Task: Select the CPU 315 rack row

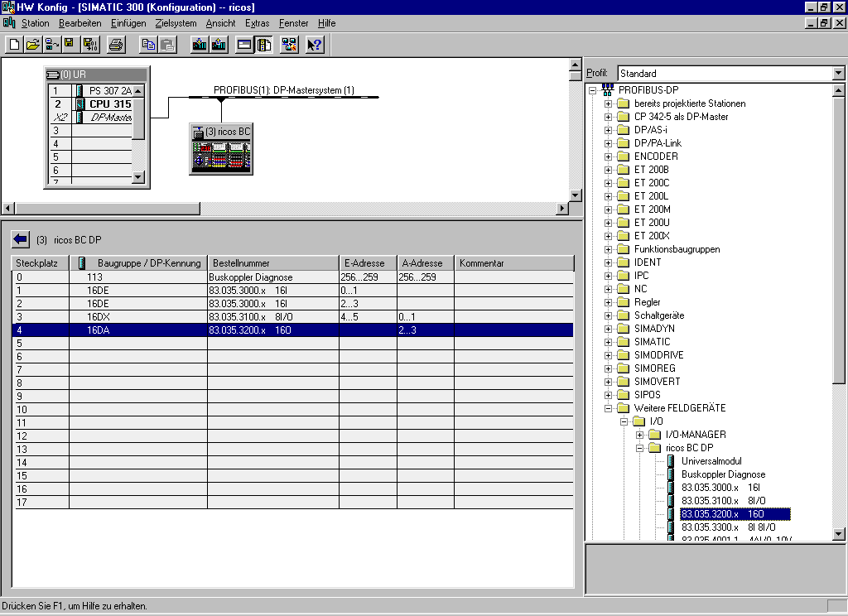Action: point(90,103)
